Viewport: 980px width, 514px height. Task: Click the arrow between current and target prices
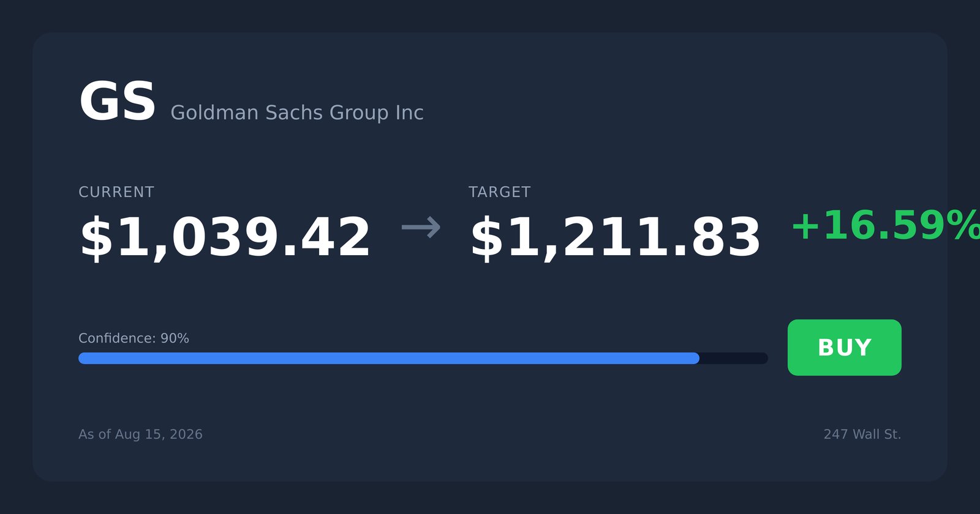(421, 227)
